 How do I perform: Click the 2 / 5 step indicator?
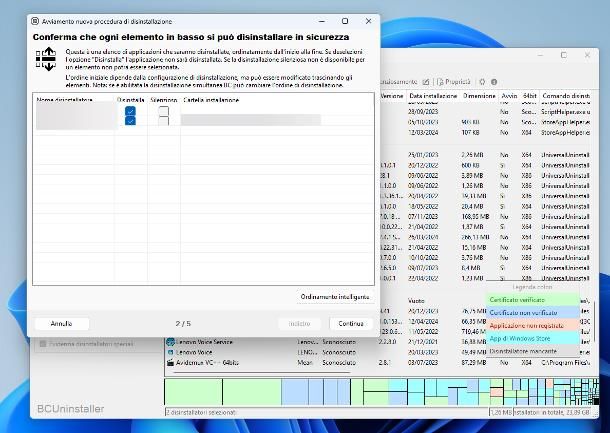(183, 324)
